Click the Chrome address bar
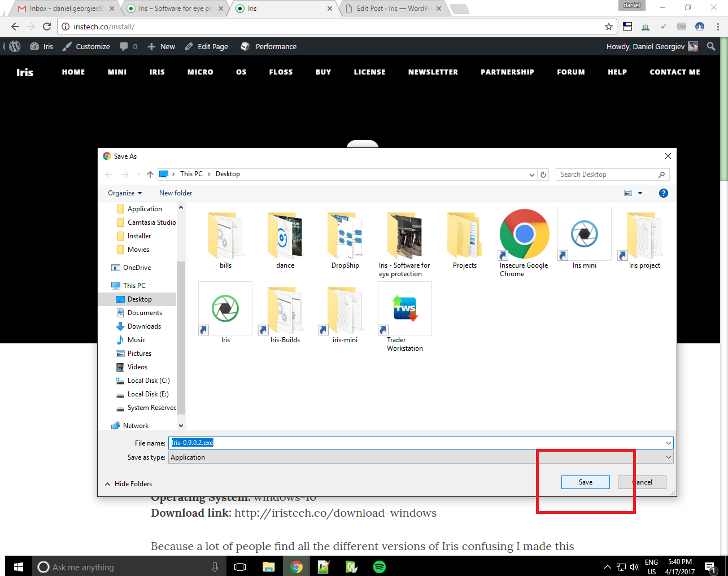Viewport: 728px width, 576px height. [338, 27]
